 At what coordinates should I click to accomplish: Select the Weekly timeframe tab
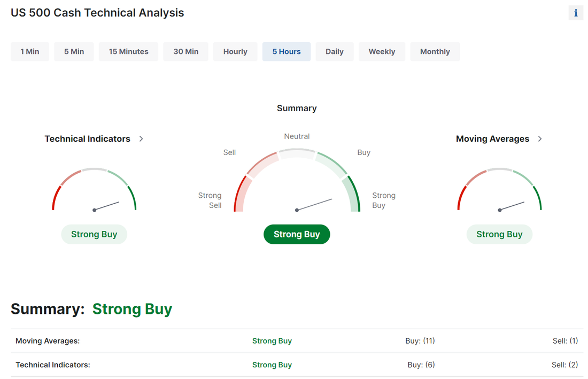(x=382, y=52)
